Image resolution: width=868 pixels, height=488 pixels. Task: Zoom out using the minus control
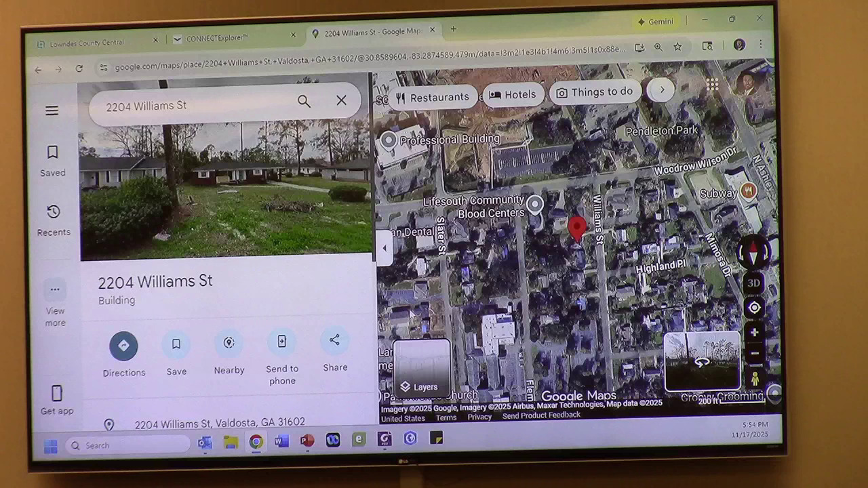[x=754, y=354]
